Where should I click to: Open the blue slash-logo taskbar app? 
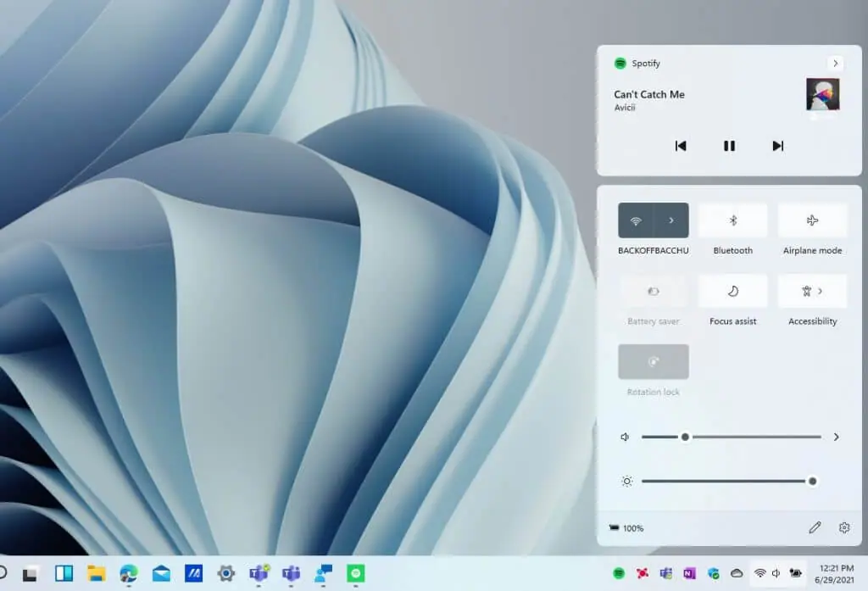coord(194,573)
